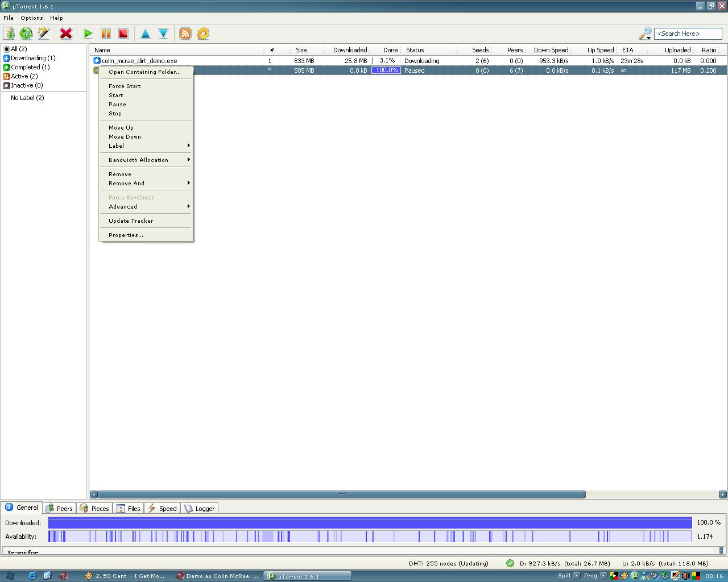Choose Update Tracker in the context menu
Screen dimensions: 728x582
[x=146, y=221]
